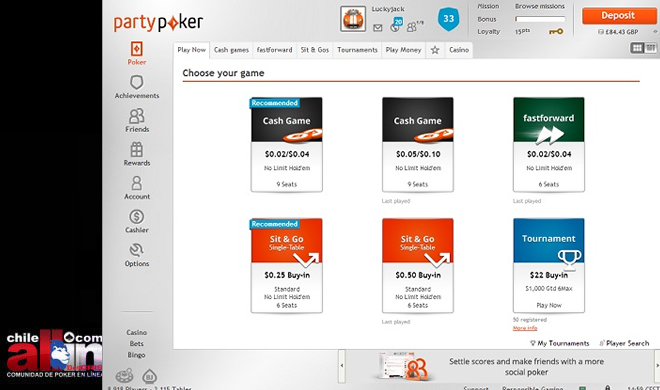
Task: Click the level 33 shield badge
Action: tap(448, 19)
